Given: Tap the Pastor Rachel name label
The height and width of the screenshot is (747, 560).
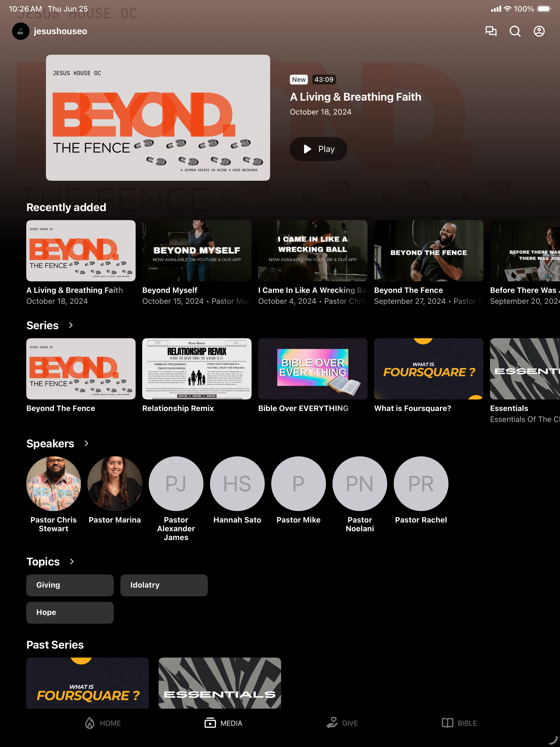Looking at the screenshot, I should [x=421, y=520].
